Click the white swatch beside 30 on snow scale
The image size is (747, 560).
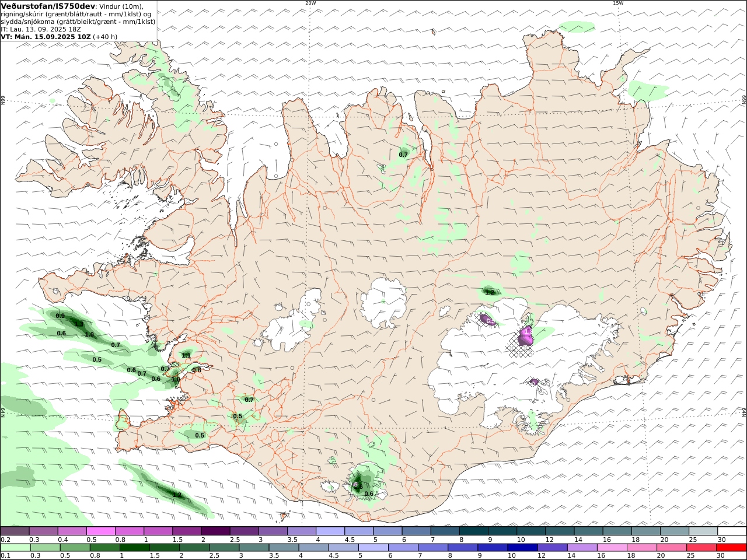pyautogui.click(x=731, y=531)
